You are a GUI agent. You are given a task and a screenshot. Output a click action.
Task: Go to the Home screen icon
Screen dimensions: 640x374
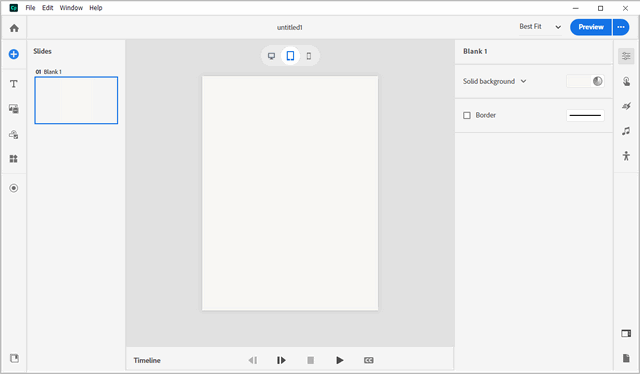[14, 28]
